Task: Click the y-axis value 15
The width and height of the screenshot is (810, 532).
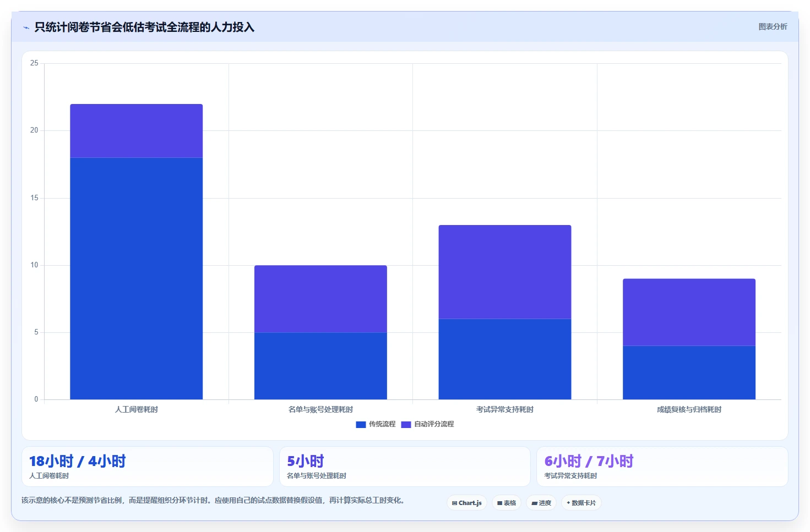Action: pyautogui.click(x=34, y=198)
